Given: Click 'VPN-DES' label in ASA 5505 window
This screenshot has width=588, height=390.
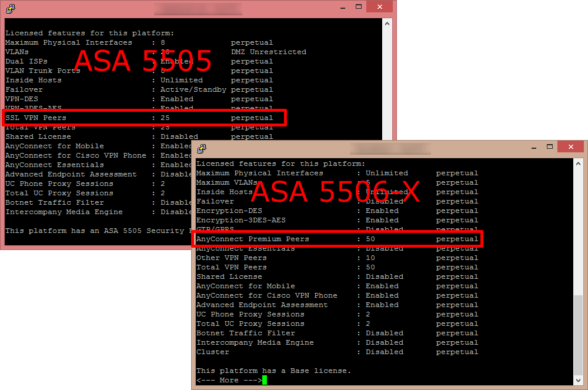Looking at the screenshot, I should coord(22,99).
